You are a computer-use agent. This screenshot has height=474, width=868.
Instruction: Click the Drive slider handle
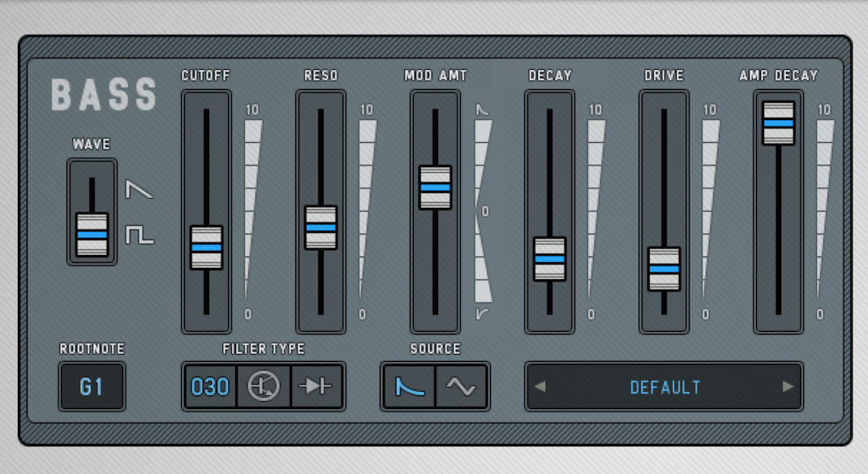click(x=664, y=269)
